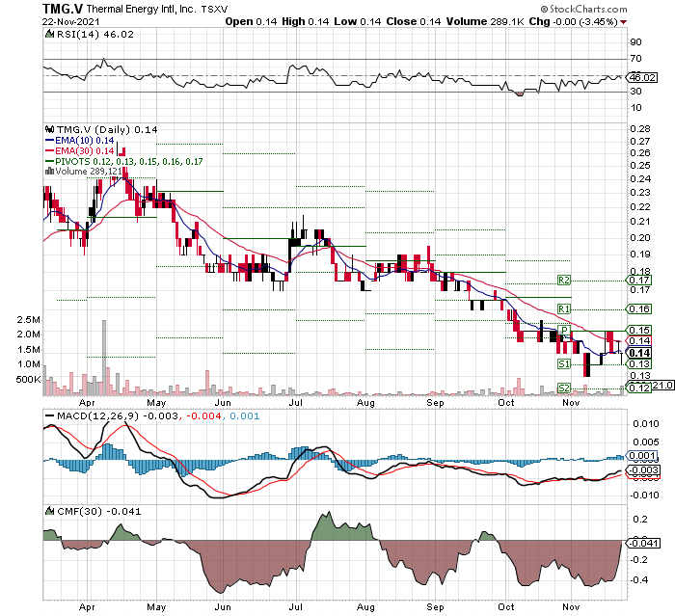Click the TMG.V ticker title
This screenshot has width=675, height=616.
[x=63, y=9]
